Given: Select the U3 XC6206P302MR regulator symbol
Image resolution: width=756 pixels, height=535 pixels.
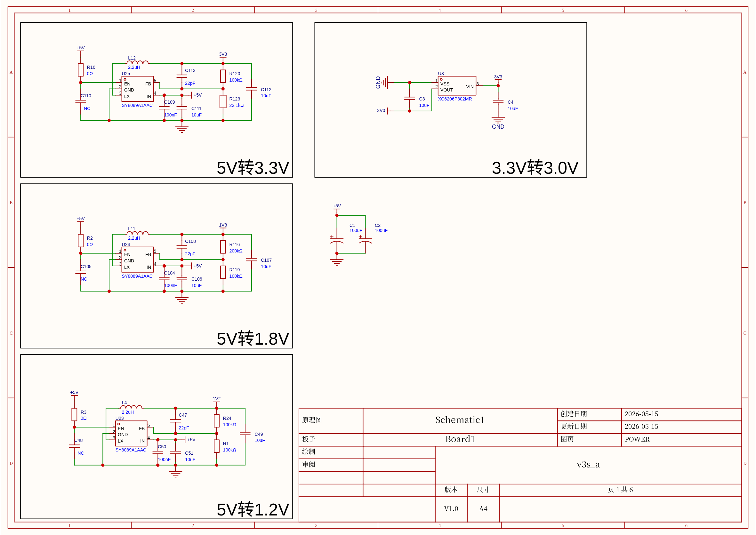Looking at the screenshot, I should click(457, 86).
